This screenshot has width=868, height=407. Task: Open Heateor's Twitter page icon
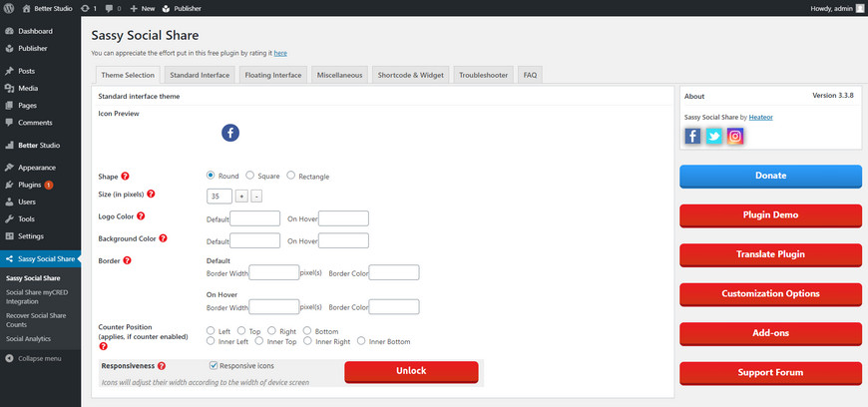click(713, 137)
